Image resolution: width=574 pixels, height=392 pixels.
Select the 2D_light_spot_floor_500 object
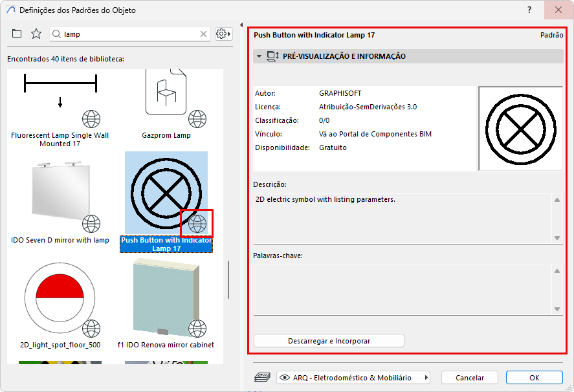[x=60, y=297]
